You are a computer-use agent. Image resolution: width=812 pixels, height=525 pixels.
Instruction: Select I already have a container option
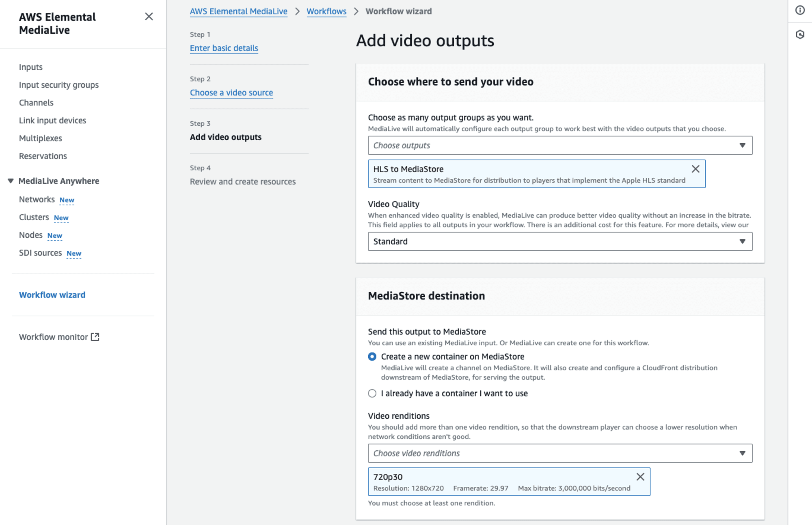(372, 394)
